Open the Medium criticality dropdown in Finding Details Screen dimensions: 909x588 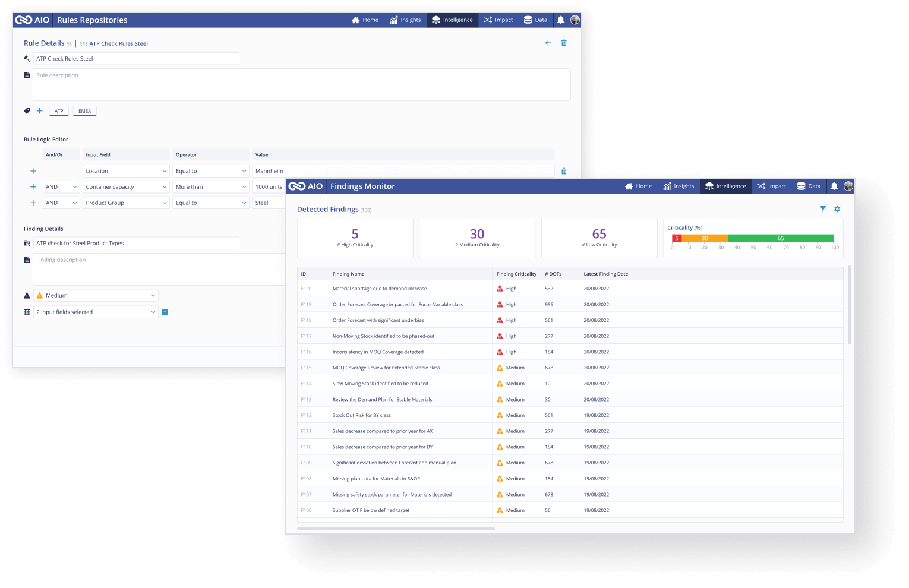[95, 295]
